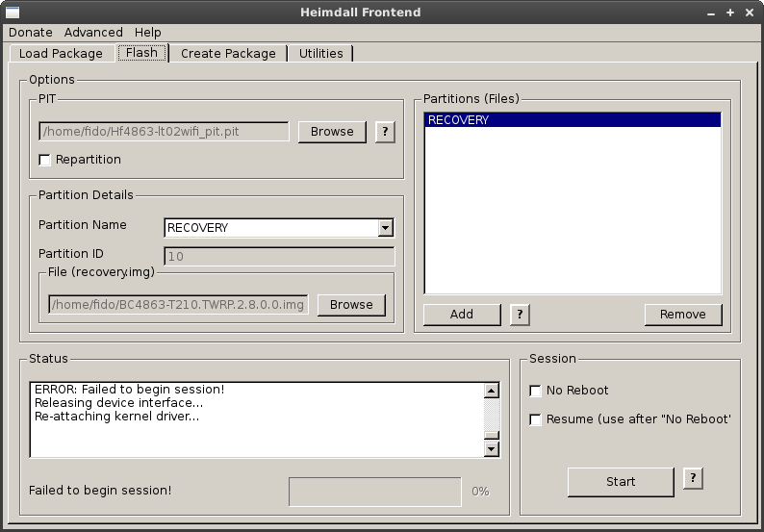Click the recovery image file path field
Image resolution: width=764 pixels, height=532 pixels.
coord(178,305)
